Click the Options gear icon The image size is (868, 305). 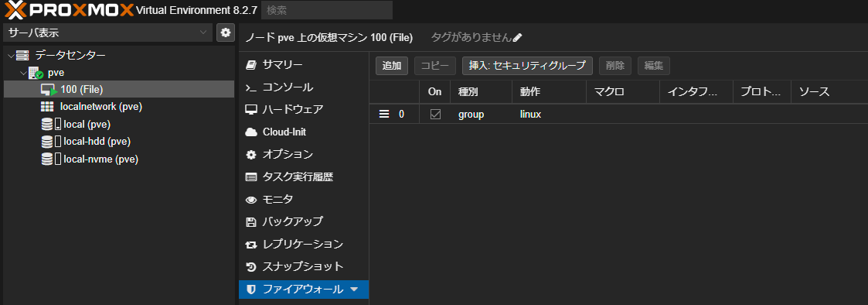(250, 155)
